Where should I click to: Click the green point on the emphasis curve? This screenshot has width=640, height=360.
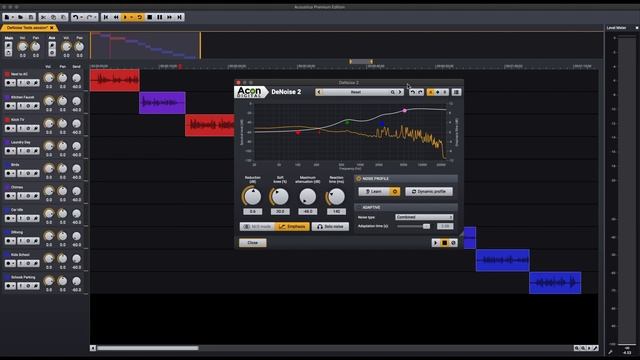pos(347,122)
